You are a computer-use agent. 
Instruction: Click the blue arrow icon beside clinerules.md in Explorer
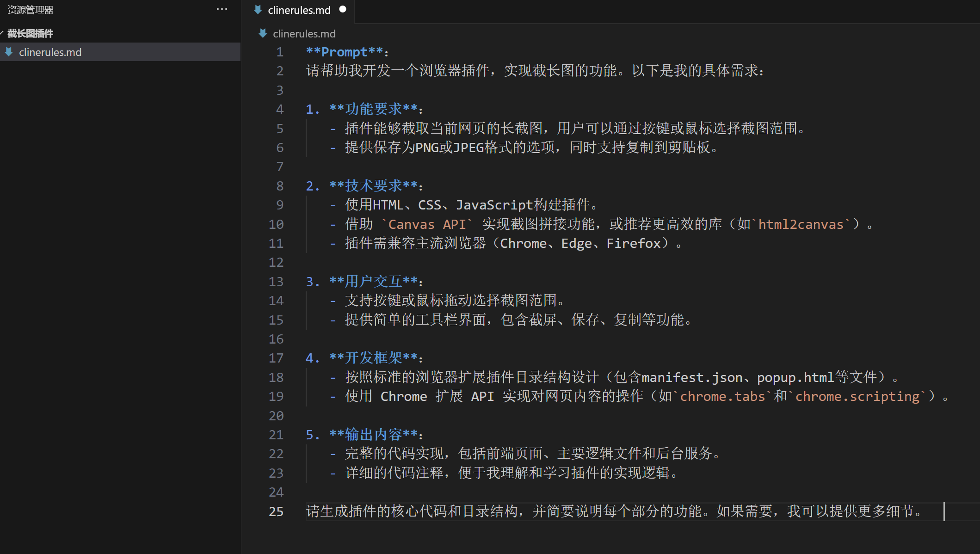pyautogui.click(x=9, y=52)
